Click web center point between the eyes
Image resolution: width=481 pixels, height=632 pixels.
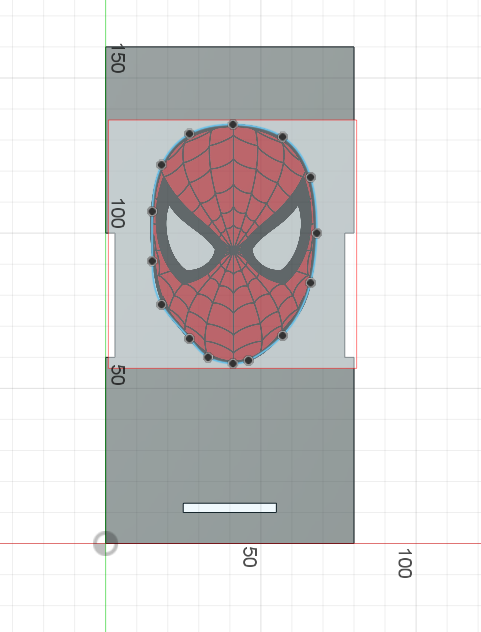click(x=233, y=250)
